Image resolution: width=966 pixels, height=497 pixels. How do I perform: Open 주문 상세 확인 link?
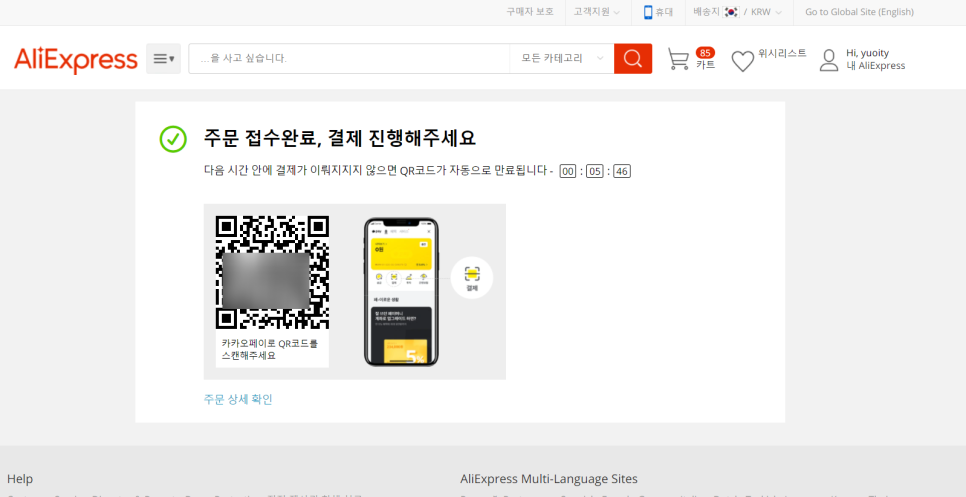point(238,399)
